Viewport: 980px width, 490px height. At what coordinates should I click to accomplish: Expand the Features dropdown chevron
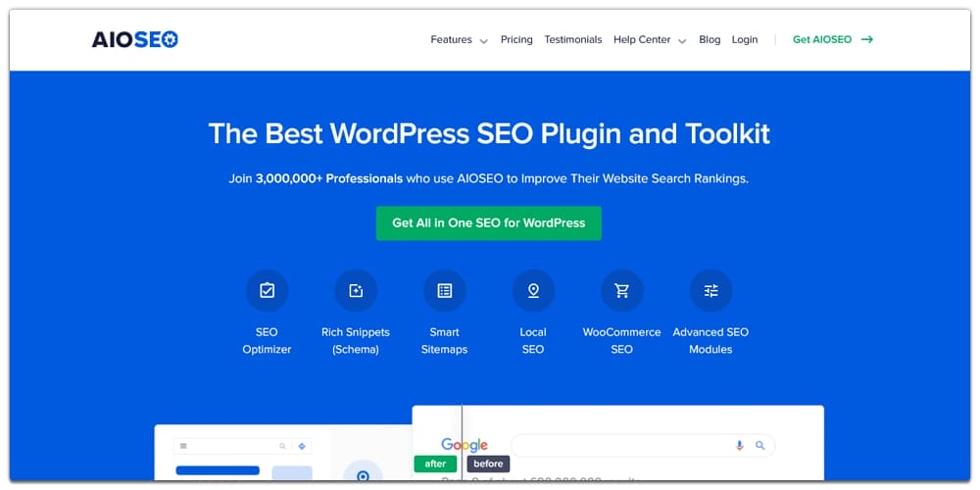(x=483, y=41)
